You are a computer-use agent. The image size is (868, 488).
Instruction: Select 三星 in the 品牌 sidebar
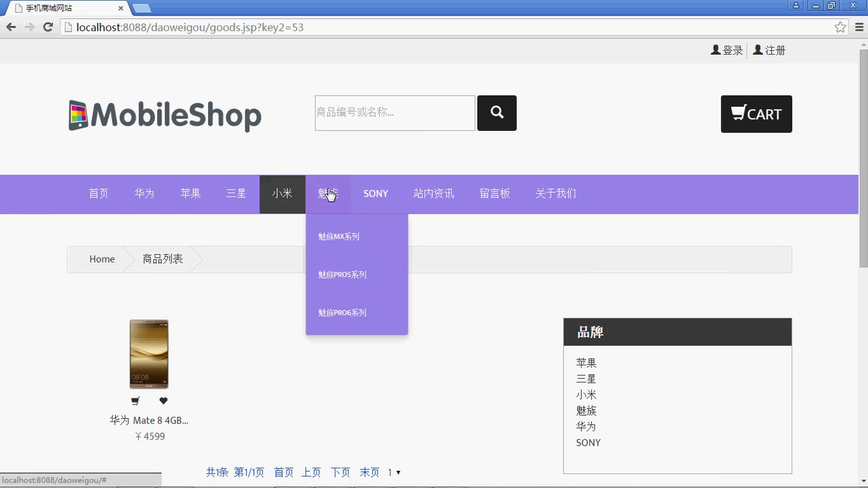587,379
